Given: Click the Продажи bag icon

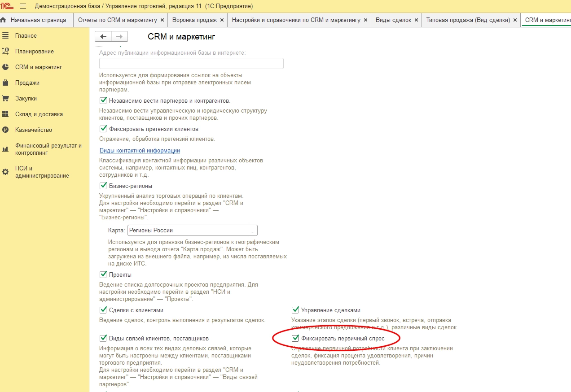Looking at the screenshot, I should 5,83.
